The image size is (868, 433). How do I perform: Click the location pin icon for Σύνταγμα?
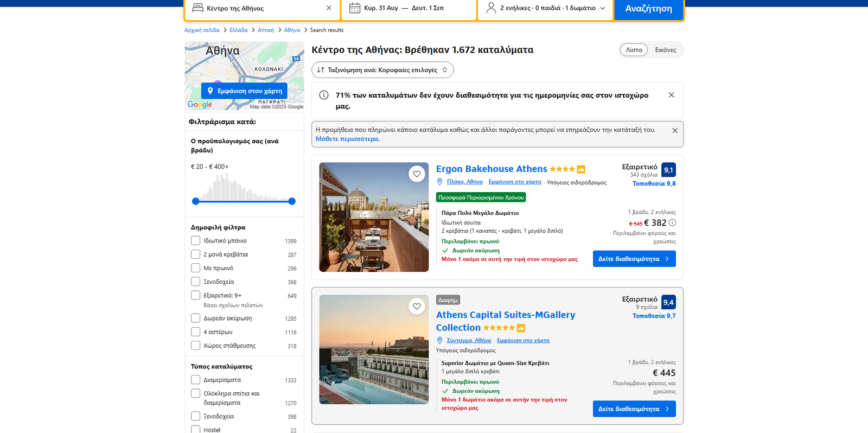[440, 341]
